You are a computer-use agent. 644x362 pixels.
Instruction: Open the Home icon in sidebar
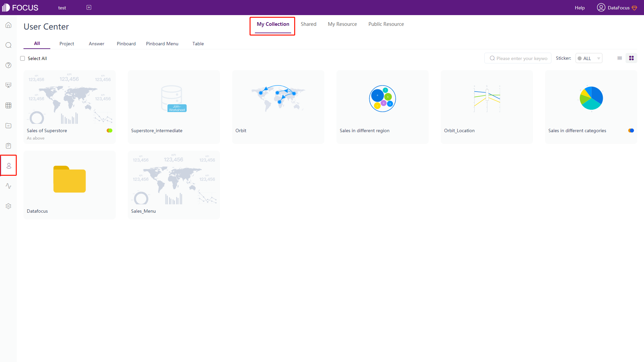(8, 25)
